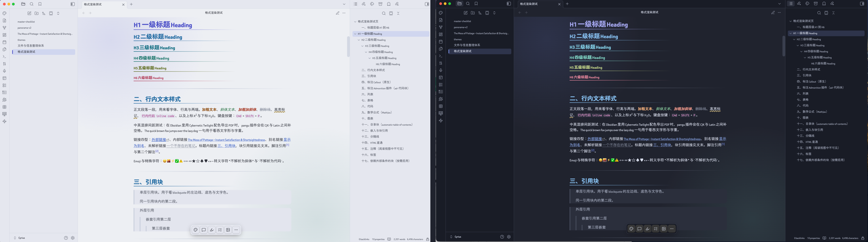Click the new folder icon in light window file explorer
The width and height of the screenshot is (868, 242).
(x=36, y=13)
